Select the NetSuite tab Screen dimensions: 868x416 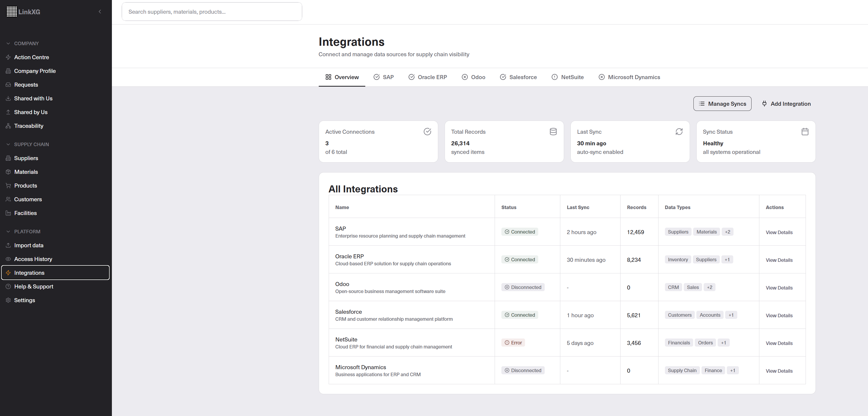[568, 77]
